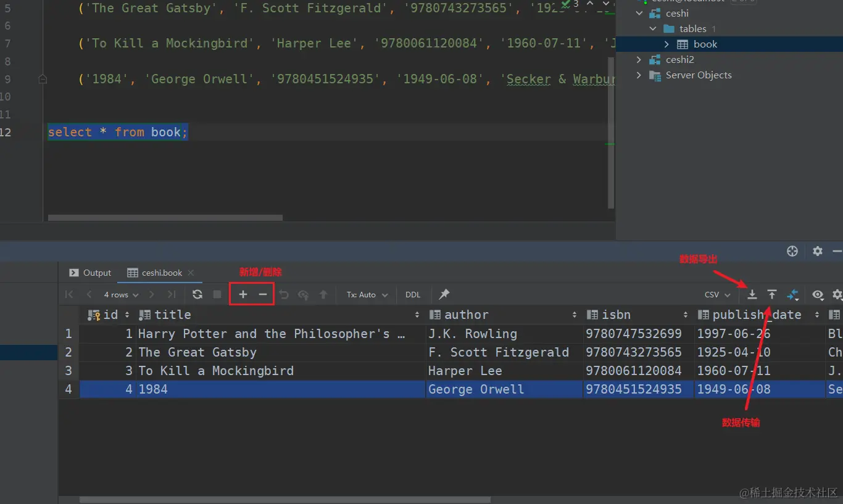
Task: Click the '9780451524935' isbn cell
Action: point(638,389)
